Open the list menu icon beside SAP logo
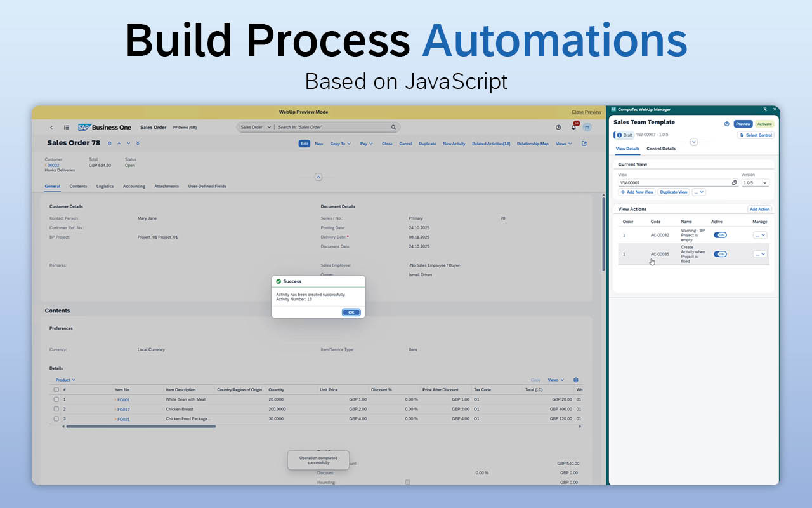Viewport: 812px width, 508px height. coord(67,127)
